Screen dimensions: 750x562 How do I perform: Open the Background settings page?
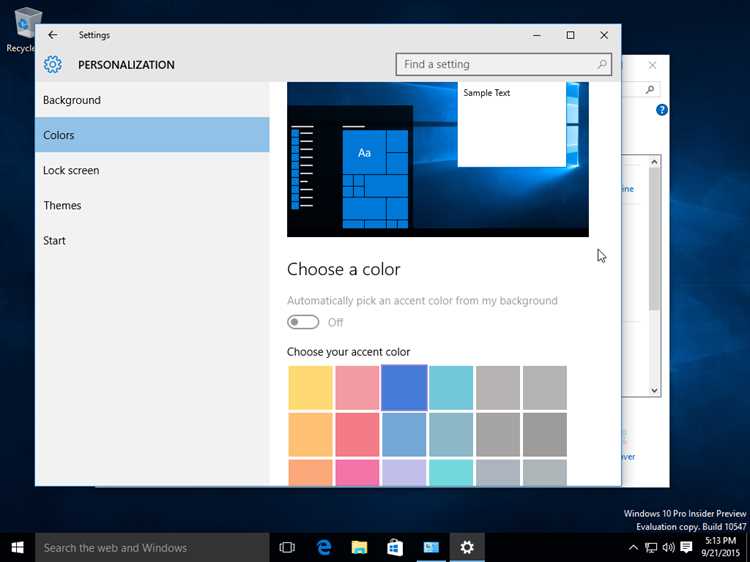point(152,100)
